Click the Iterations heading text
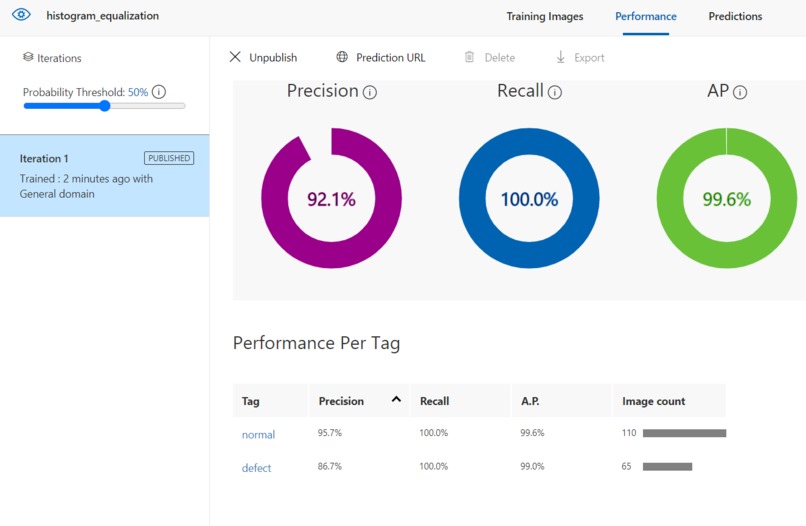Viewport: 806px width, 526px height. pyautogui.click(x=59, y=58)
